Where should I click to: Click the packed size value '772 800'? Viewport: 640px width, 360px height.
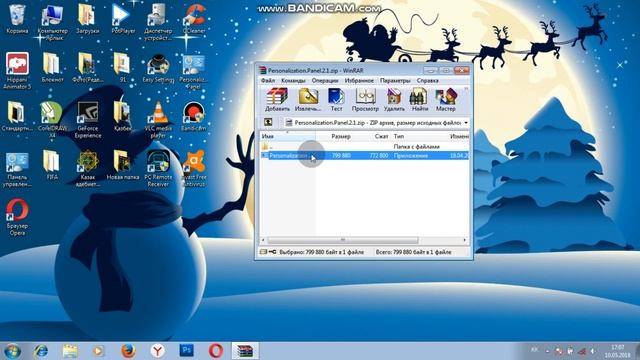378,156
